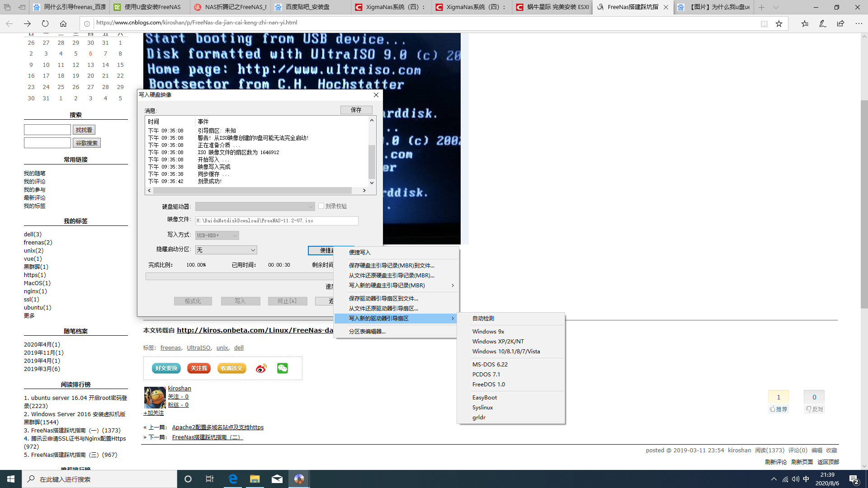This screenshot has width=868, height=488.
Task: Choose MS-DOS 6.22 boot sector option
Action: click(x=511, y=365)
